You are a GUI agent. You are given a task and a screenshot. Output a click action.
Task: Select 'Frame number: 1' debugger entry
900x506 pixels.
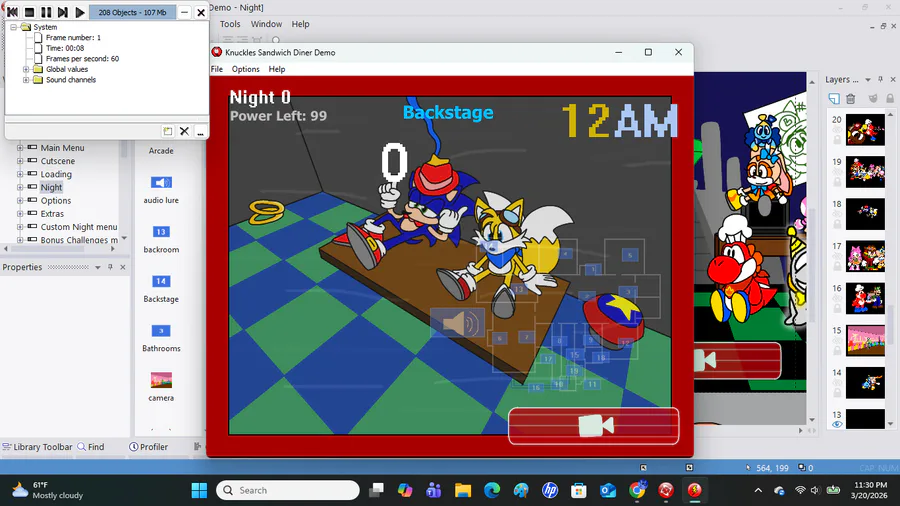pyautogui.click(x=73, y=37)
